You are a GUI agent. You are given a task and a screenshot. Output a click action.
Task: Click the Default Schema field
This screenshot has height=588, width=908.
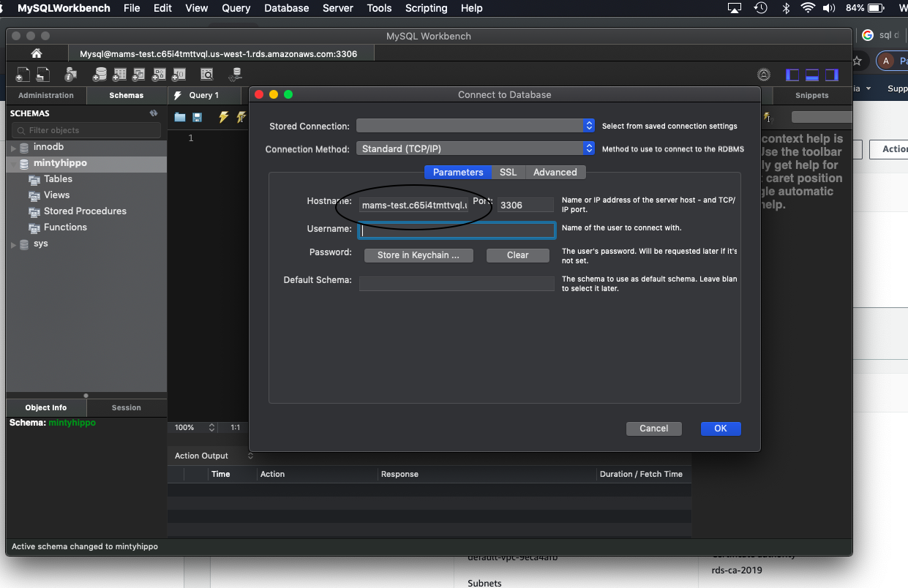click(x=457, y=283)
